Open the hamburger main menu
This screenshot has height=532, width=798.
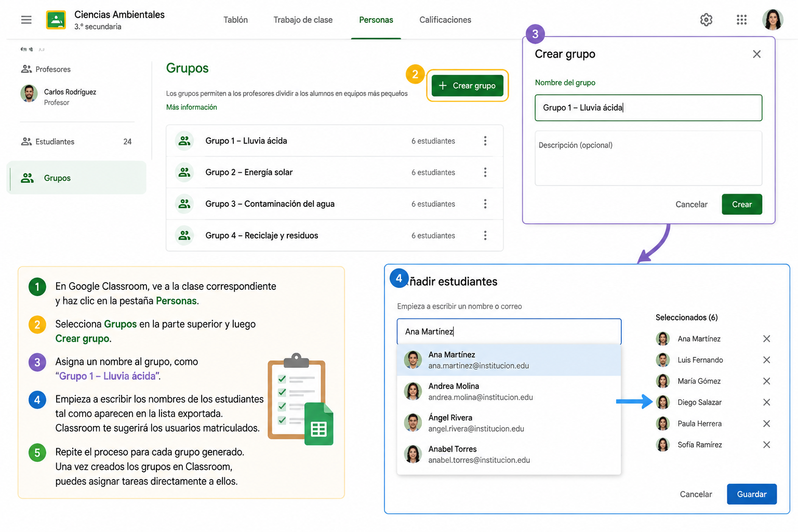[x=26, y=20]
